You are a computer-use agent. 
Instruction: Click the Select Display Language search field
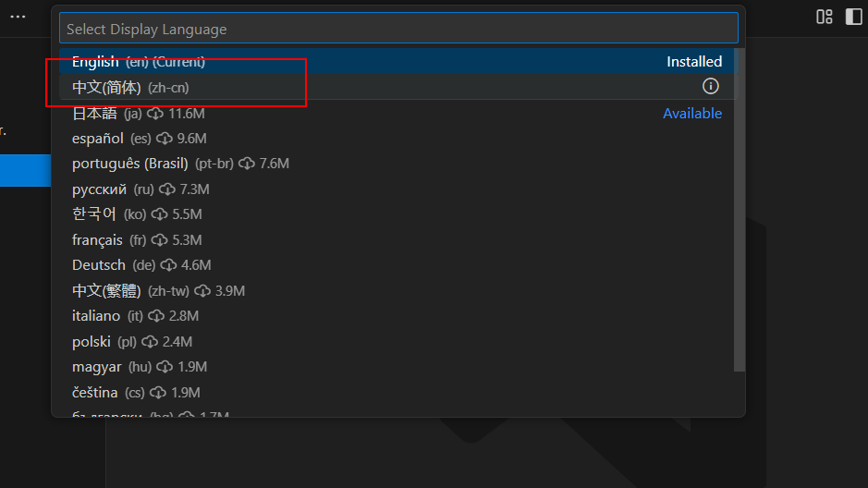pos(397,29)
